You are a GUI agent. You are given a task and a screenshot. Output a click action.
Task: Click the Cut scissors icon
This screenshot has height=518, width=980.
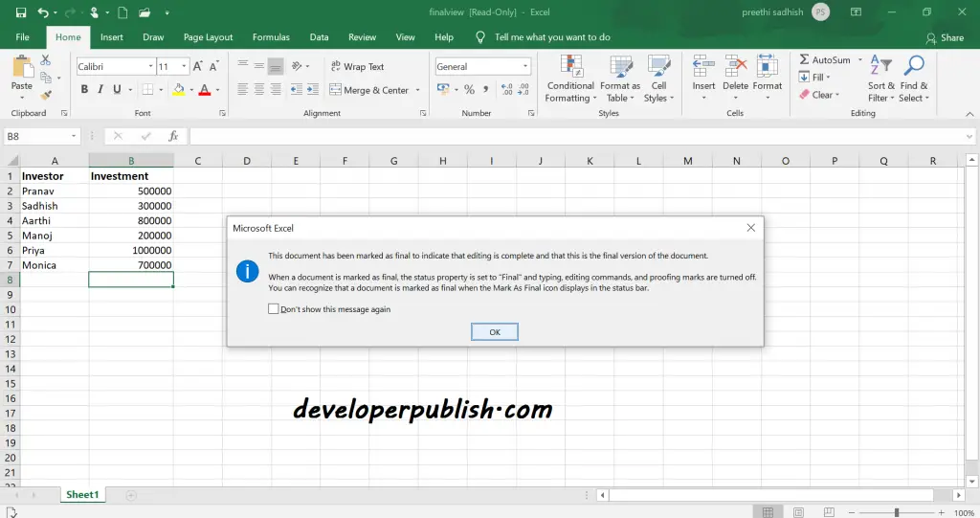[46, 60]
